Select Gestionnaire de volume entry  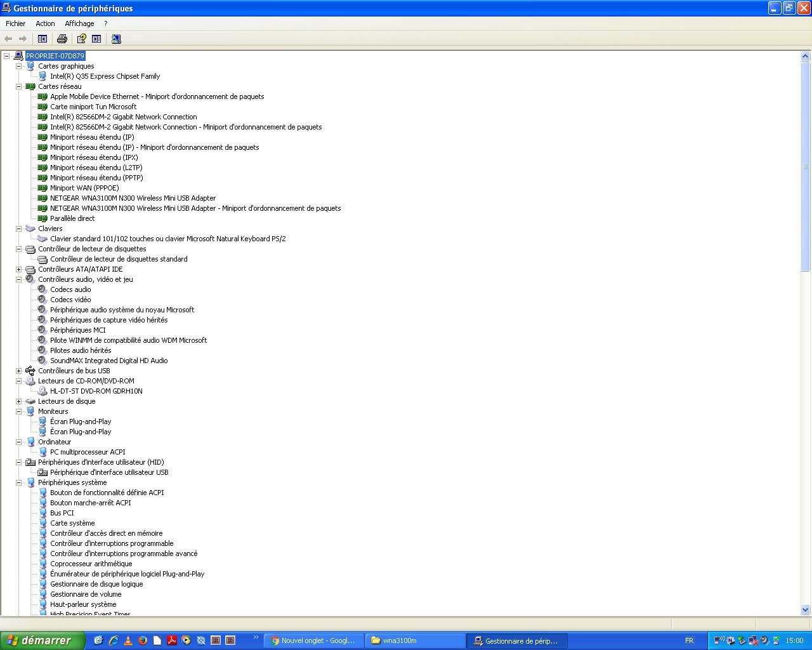tap(86, 594)
